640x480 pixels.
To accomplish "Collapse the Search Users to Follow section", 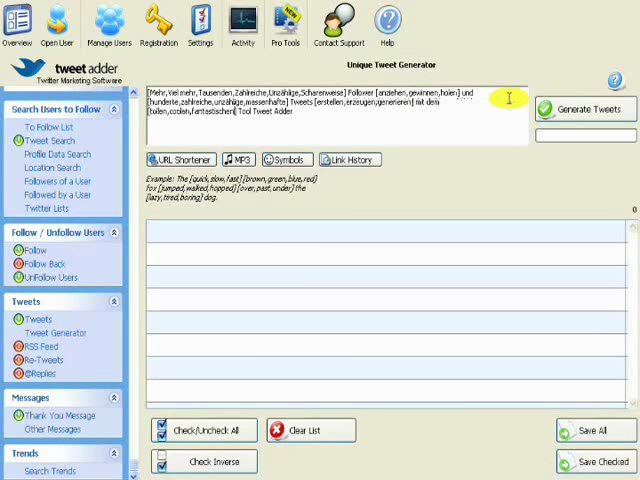I will click(114, 109).
